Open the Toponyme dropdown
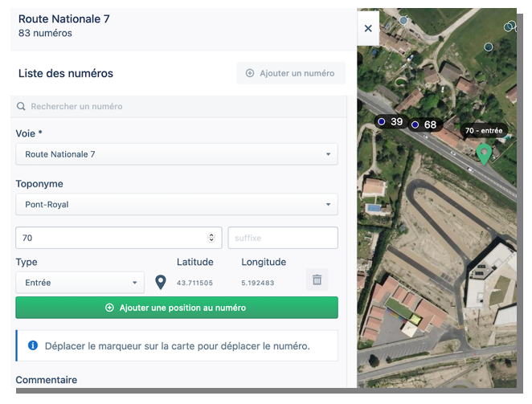 point(176,205)
